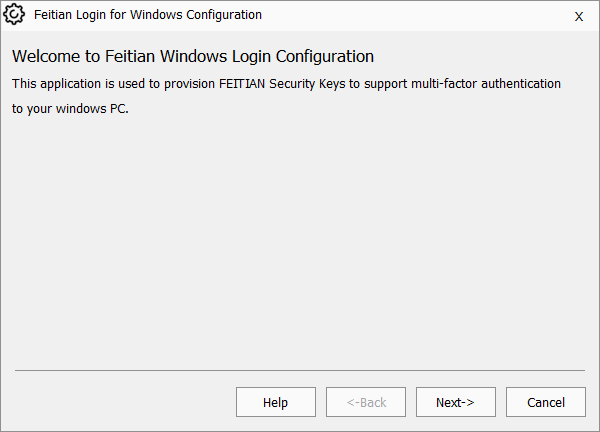Screen dimensions: 600x432
Task: Click the word 'multi-factor authentication' in the description
Action: point(486,83)
